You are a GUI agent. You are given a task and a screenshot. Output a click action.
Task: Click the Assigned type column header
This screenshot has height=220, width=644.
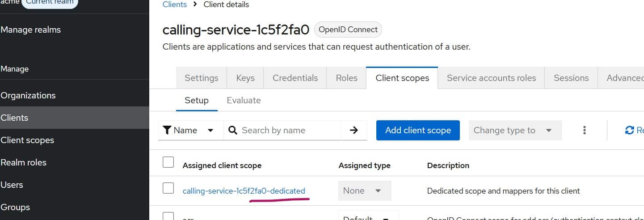coord(365,165)
